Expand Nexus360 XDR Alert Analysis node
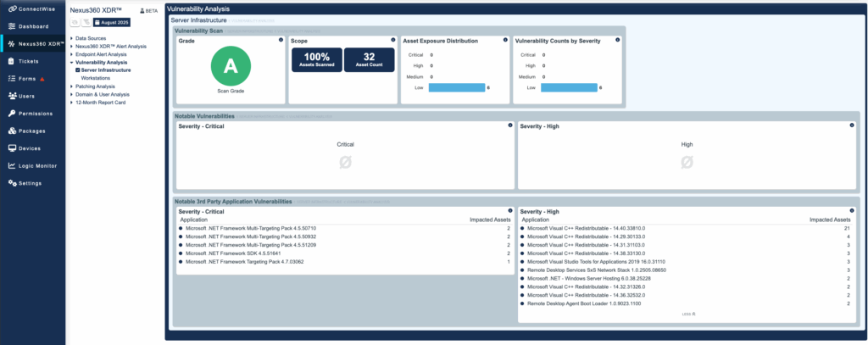This screenshot has height=345, width=868. point(72,47)
